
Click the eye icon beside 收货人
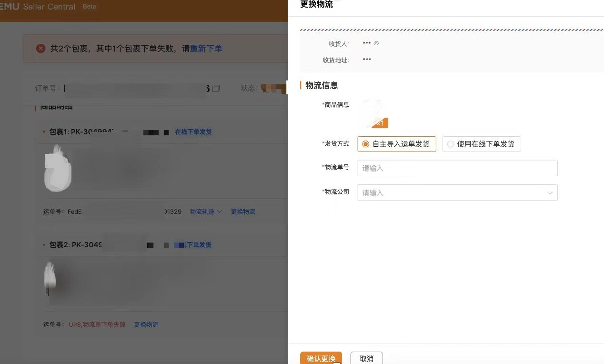click(376, 43)
